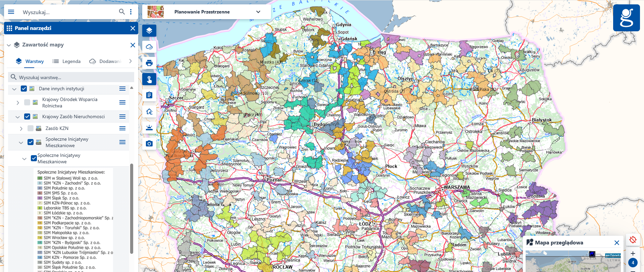Open the search bar's three-dot options
The width and height of the screenshot is (644, 272).
point(131,12)
